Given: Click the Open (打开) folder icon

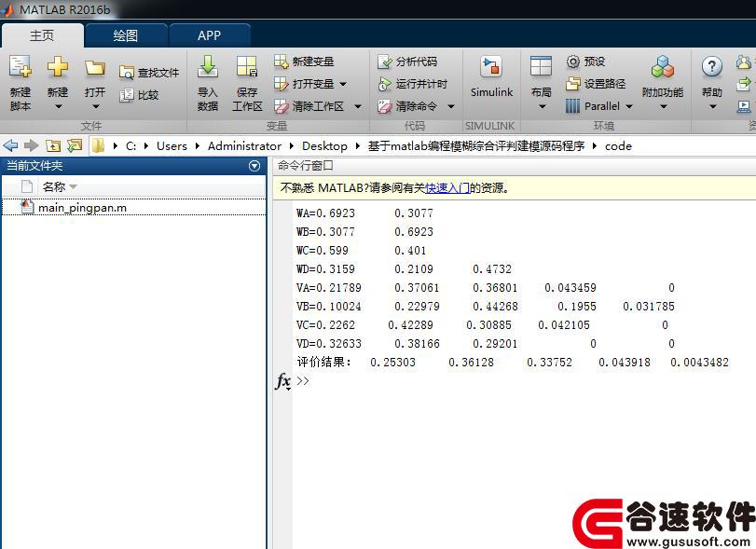Looking at the screenshot, I should tap(94, 68).
